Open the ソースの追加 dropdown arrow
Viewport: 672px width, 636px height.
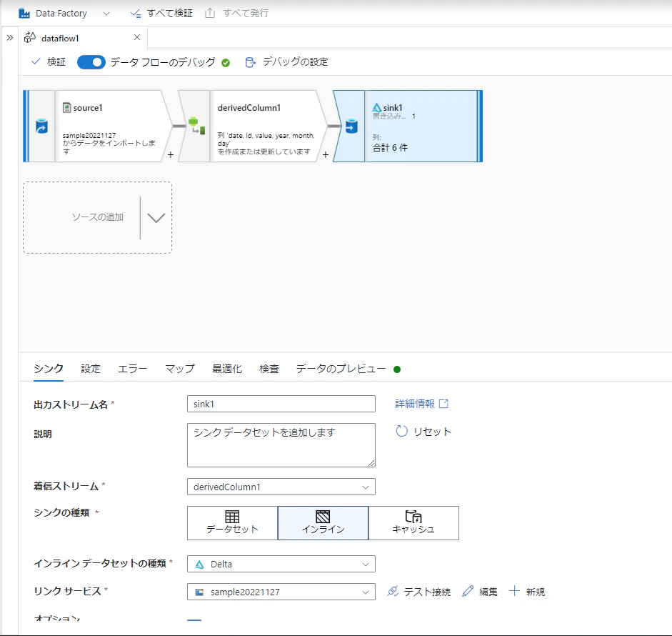point(156,218)
